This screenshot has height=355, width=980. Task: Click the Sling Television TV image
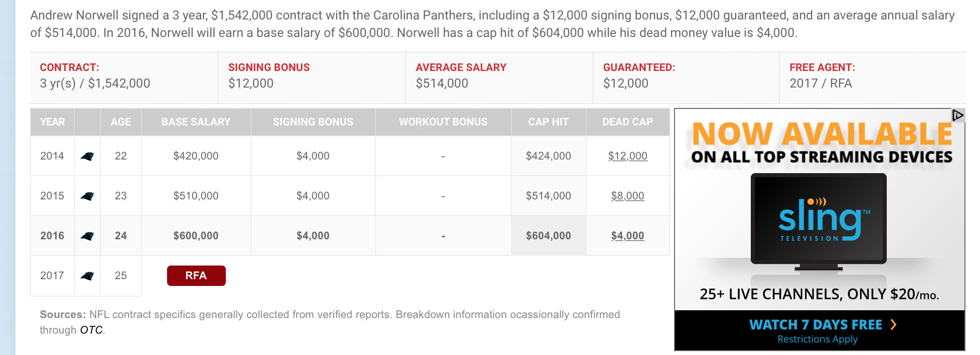(x=819, y=222)
